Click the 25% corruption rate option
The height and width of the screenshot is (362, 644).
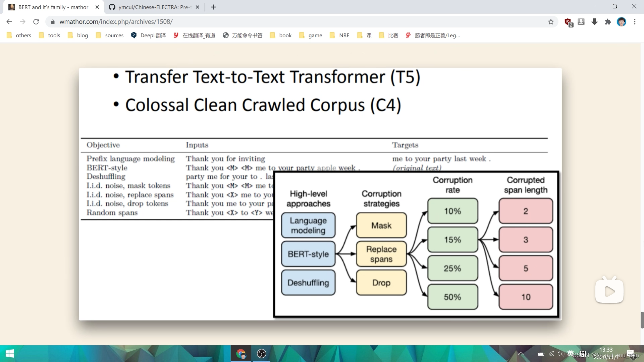click(x=452, y=268)
